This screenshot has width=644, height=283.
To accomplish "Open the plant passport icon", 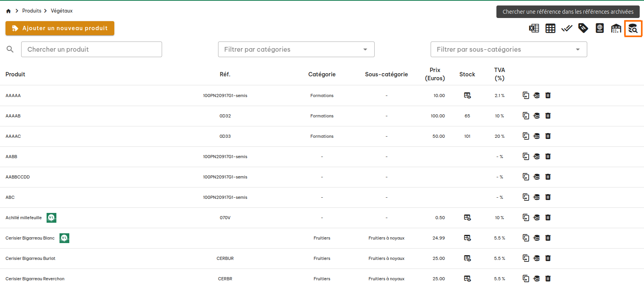I will [599, 28].
